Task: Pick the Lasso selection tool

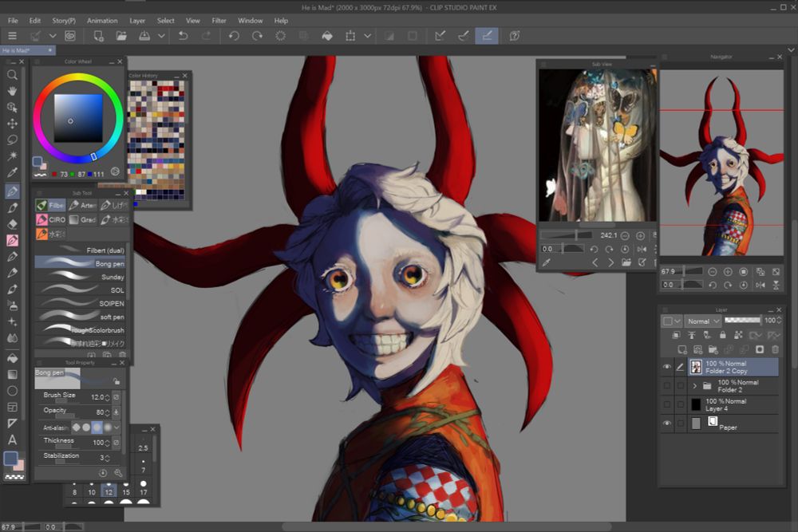Action: pos(12,140)
